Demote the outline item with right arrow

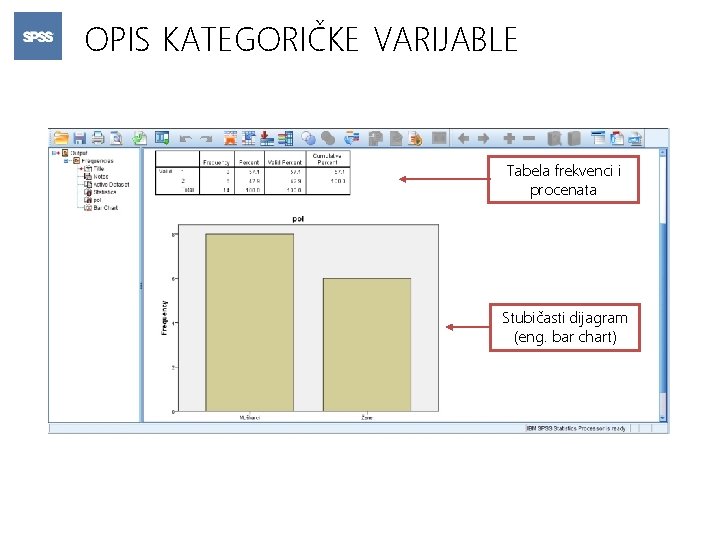[484, 138]
